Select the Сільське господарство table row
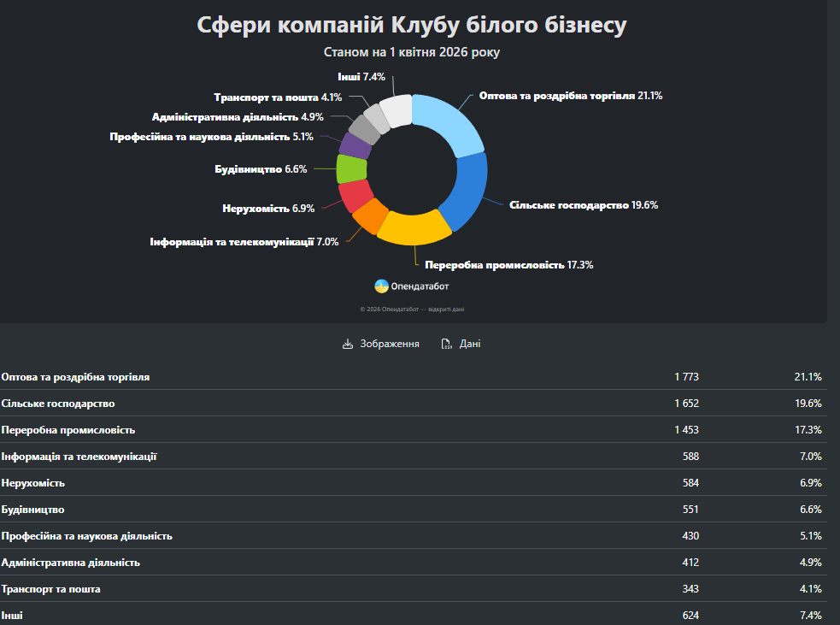Screen dimensions: 840x625 point(411,404)
